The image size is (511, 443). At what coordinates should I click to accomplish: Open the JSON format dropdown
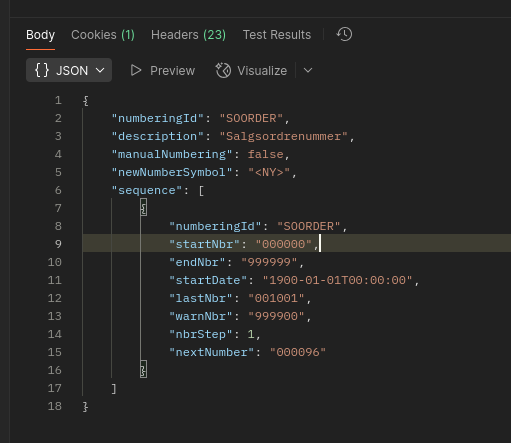pyautogui.click(x=69, y=70)
